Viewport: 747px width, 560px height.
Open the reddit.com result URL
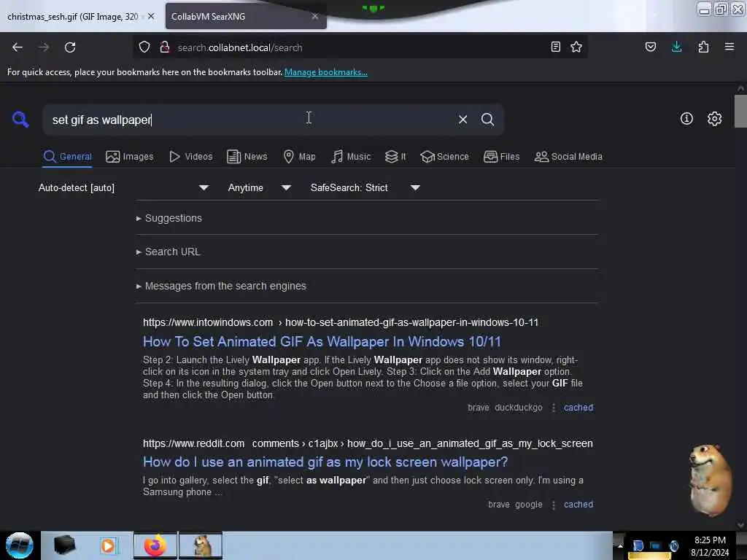(x=368, y=443)
